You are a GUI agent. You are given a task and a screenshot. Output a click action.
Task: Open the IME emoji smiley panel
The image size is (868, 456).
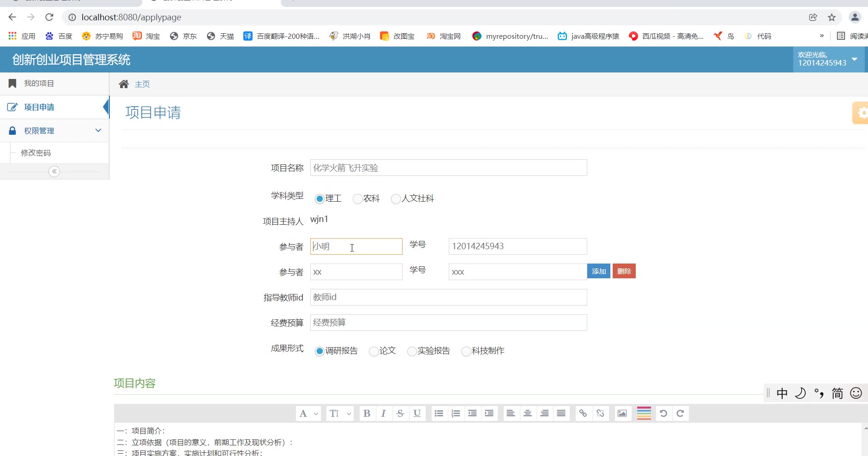click(856, 393)
